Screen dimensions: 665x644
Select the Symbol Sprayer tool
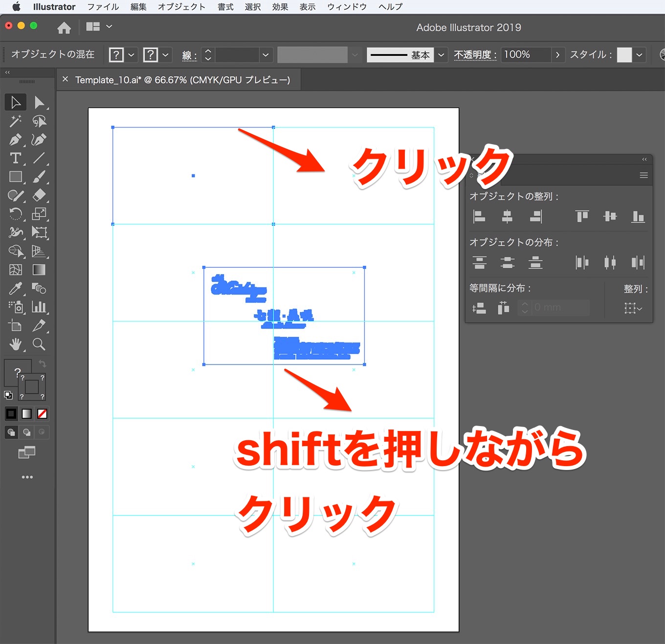pos(16,307)
